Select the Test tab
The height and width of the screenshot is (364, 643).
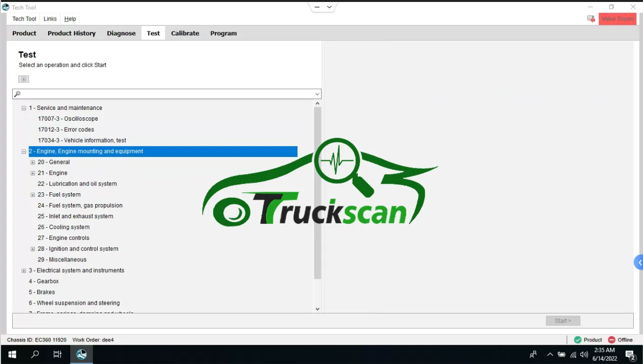153,33
